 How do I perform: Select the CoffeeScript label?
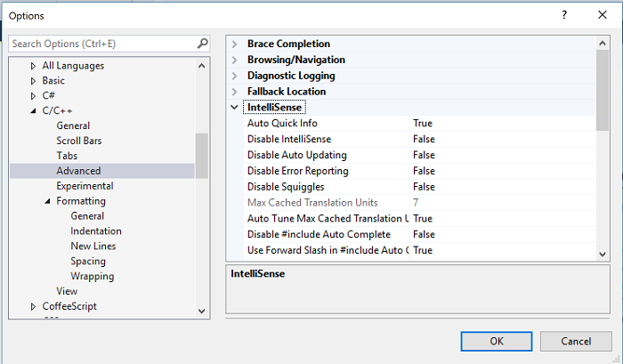[x=69, y=306]
